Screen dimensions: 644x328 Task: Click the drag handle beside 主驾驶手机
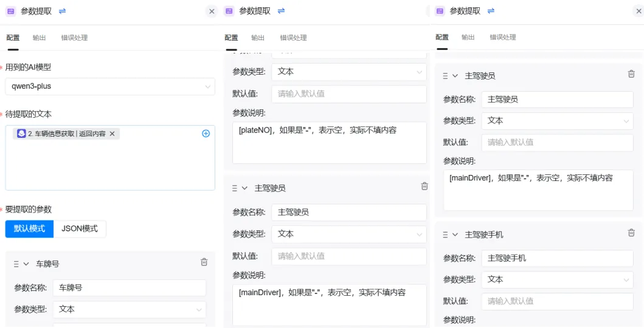click(x=445, y=234)
